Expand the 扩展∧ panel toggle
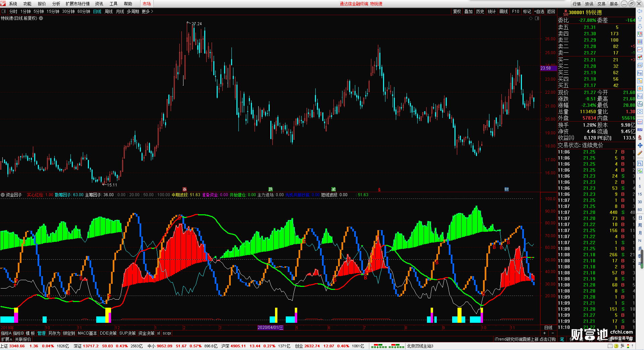 [7, 339]
